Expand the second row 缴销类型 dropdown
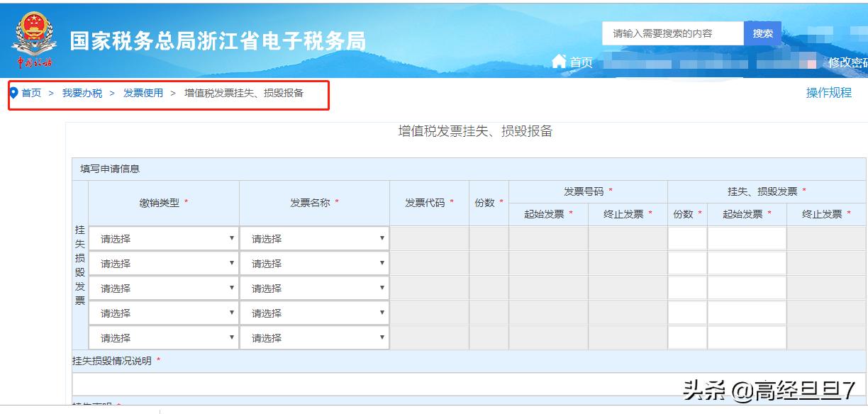Image resolution: width=868 pixels, height=414 pixels. tap(164, 263)
